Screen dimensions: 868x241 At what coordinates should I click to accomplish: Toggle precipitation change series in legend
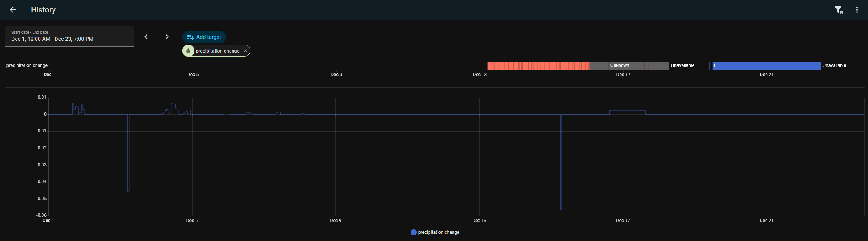point(435,232)
